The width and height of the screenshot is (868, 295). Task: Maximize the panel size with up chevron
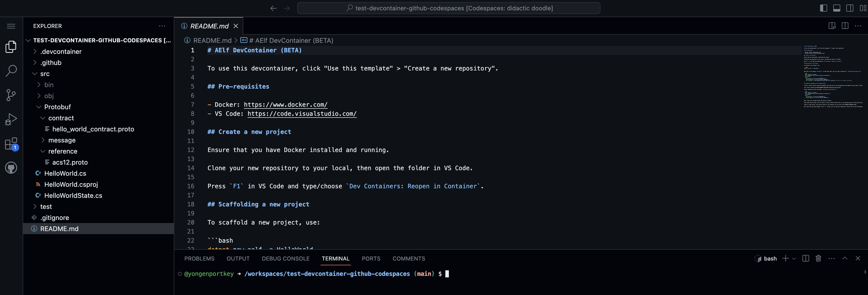tap(845, 258)
